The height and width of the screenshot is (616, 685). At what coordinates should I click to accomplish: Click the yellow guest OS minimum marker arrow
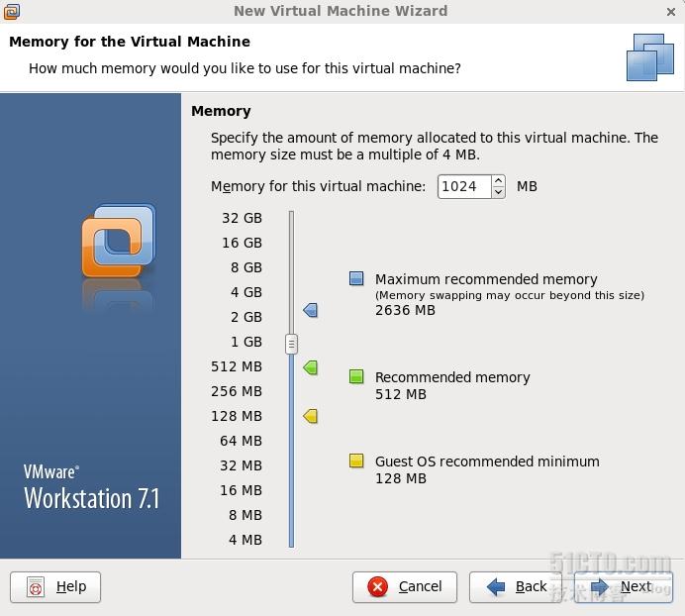coord(311,416)
